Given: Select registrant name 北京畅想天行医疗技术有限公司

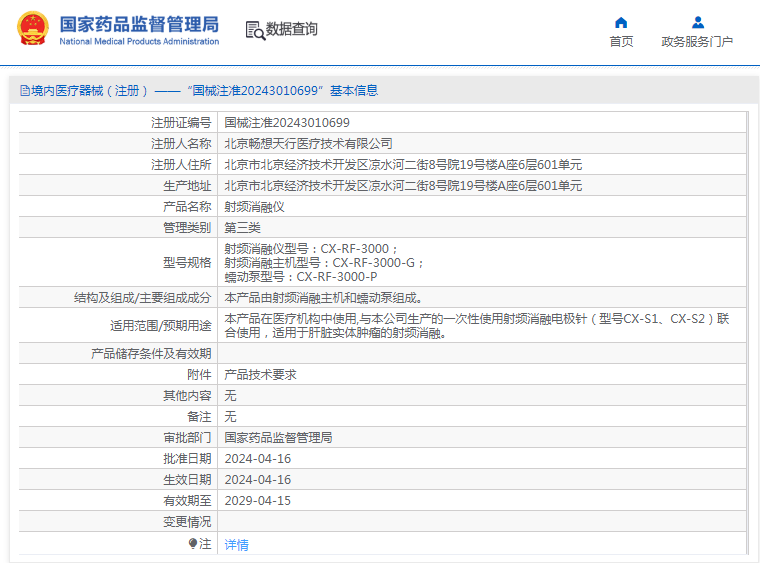Looking at the screenshot, I should (308, 144).
